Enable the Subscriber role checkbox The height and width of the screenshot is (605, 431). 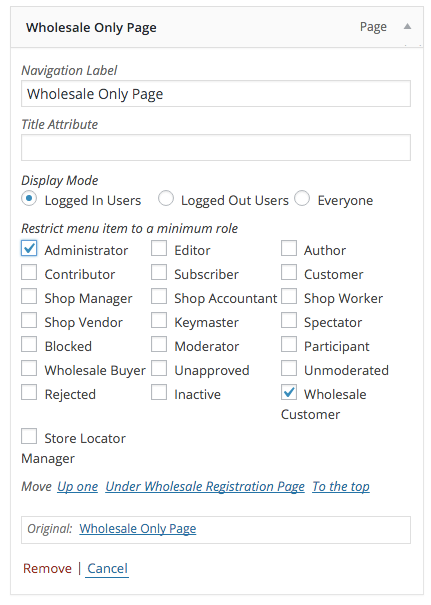pyautogui.click(x=159, y=272)
